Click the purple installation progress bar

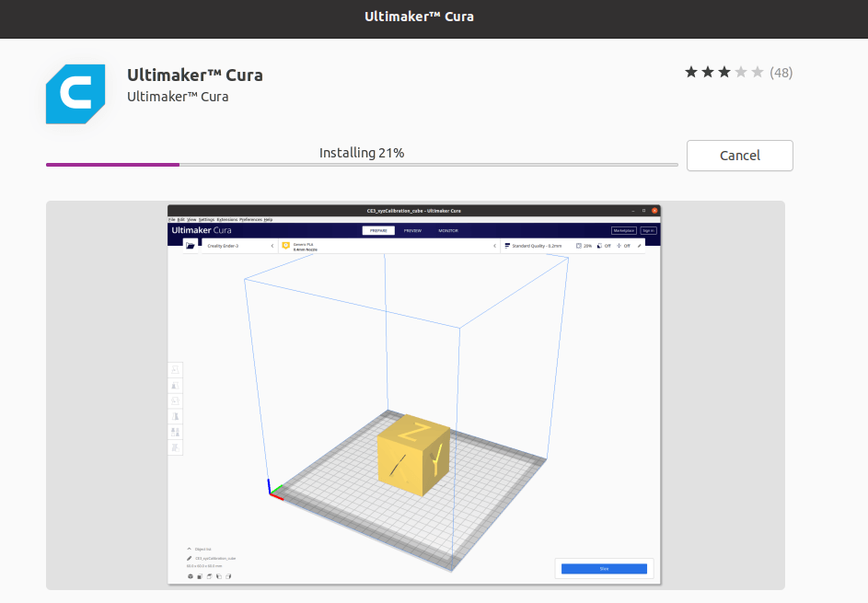point(362,165)
